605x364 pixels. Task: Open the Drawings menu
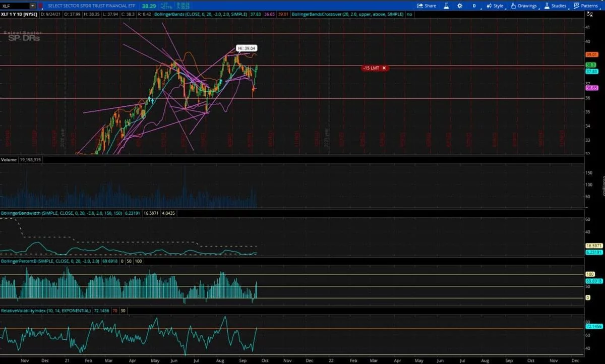tap(524, 6)
